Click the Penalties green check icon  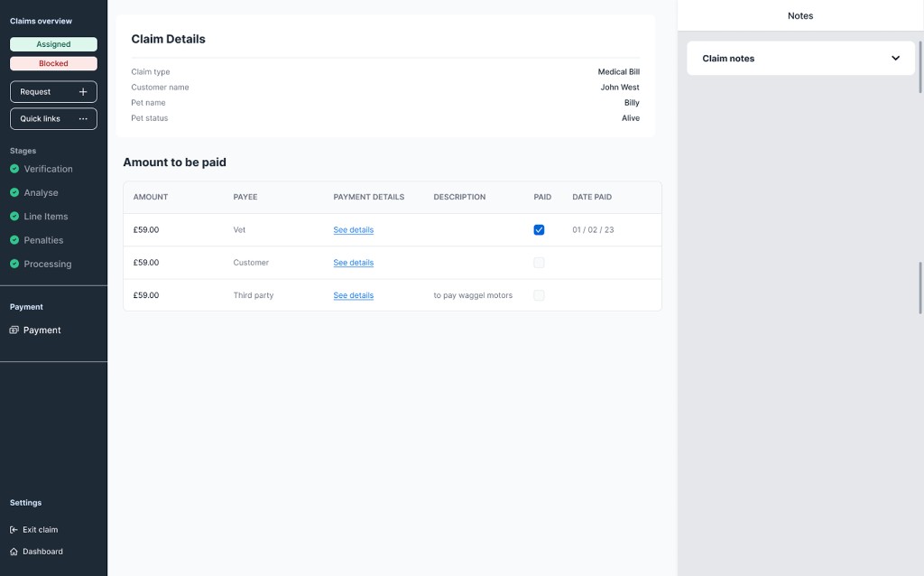point(14,240)
